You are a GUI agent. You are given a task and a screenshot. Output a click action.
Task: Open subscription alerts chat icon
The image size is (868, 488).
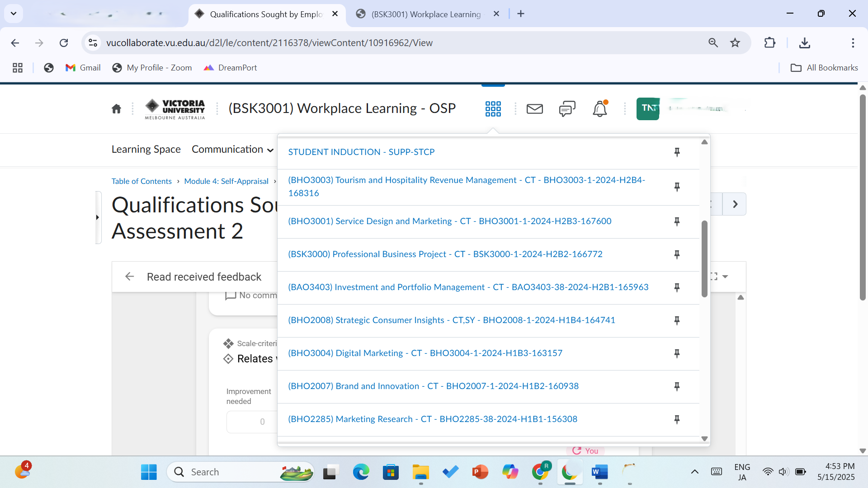click(567, 108)
